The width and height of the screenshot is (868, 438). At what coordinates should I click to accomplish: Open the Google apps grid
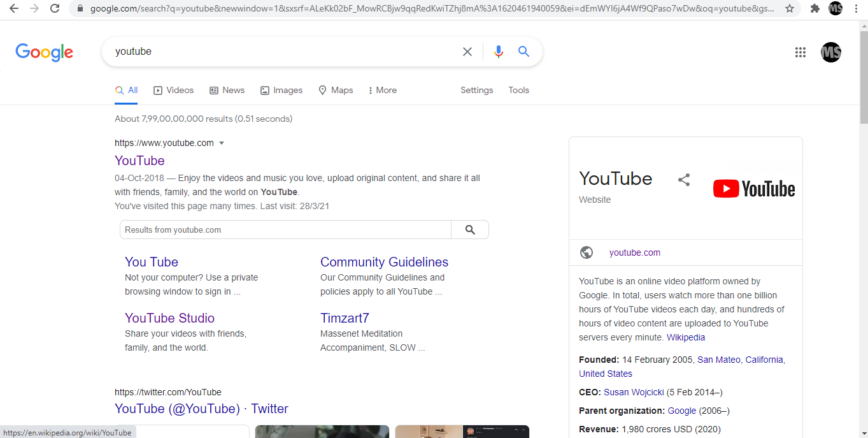pos(800,52)
